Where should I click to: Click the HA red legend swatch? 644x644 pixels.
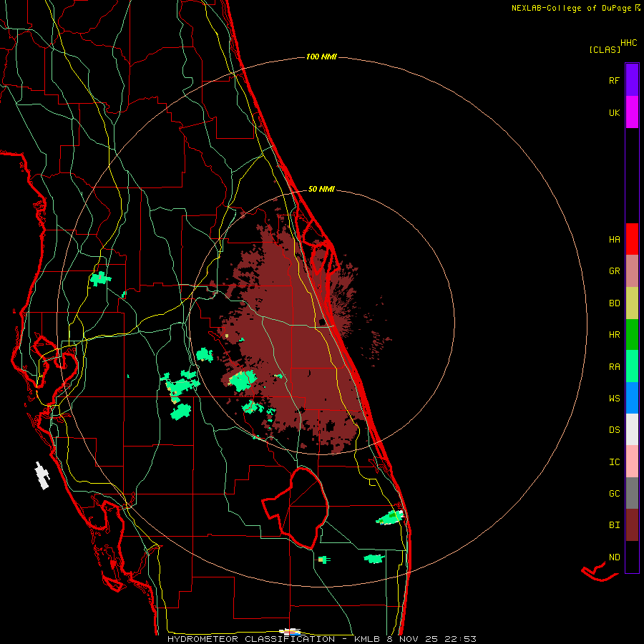(632, 239)
